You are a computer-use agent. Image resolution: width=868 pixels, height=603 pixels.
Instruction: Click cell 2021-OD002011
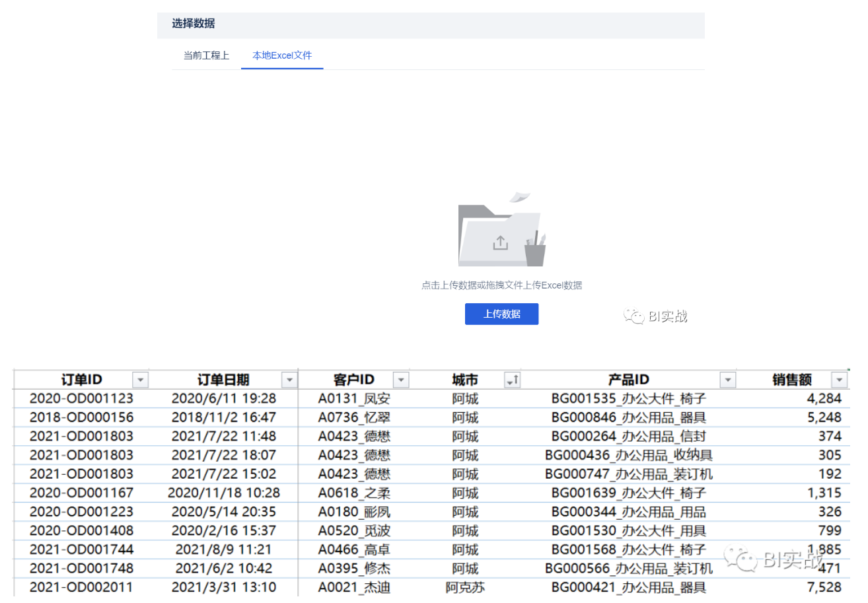click(x=81, y=587)
